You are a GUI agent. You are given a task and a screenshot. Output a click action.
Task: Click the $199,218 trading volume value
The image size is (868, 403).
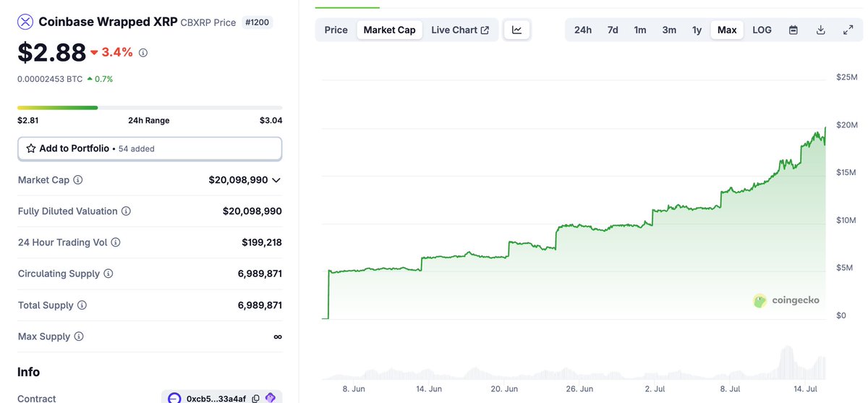262,242
